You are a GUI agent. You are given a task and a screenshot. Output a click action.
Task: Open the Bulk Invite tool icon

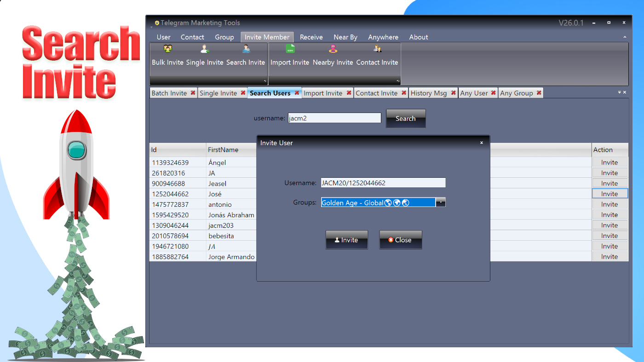(x=168, y=49)
